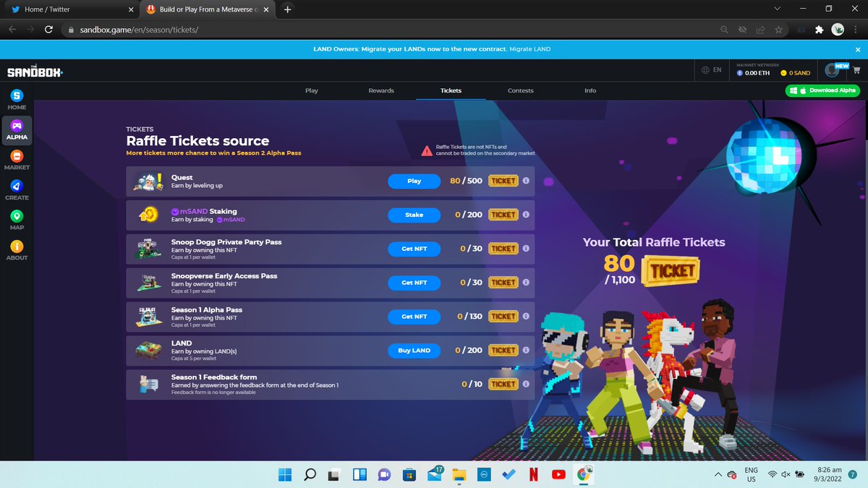Show hidden system tray icons
Viewport: 868px width, 488px height.
(x=718, y=474)
